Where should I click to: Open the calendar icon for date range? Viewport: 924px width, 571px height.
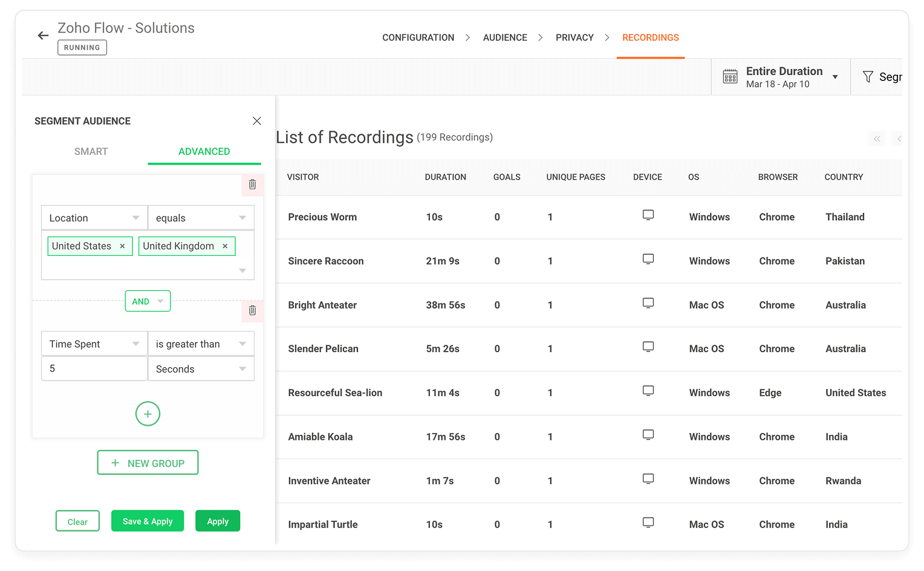click(x=730, y=77)
